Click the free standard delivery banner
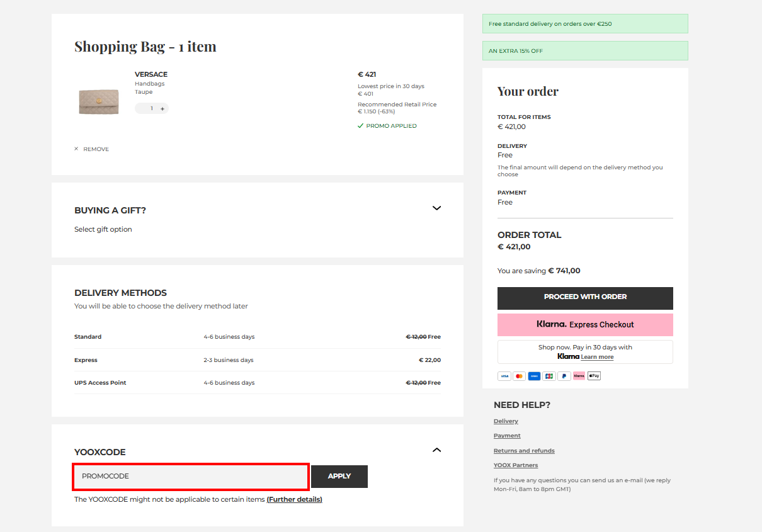The image size is (762, 532). point(585,24)
